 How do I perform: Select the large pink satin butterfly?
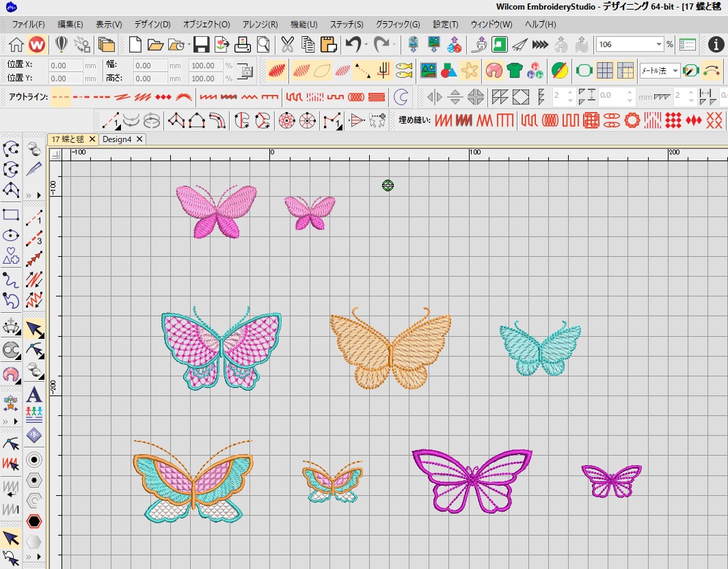pyautogui.click(x=217, y=212)
